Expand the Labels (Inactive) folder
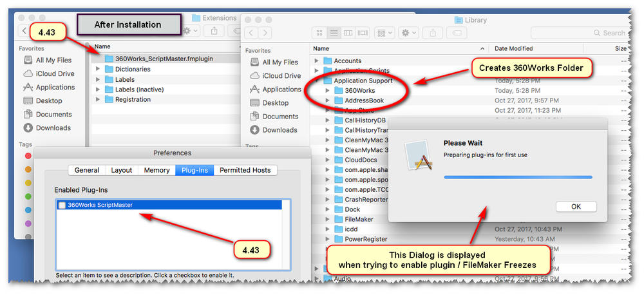This screenshot has width=644, height=295. click(98, 89)
